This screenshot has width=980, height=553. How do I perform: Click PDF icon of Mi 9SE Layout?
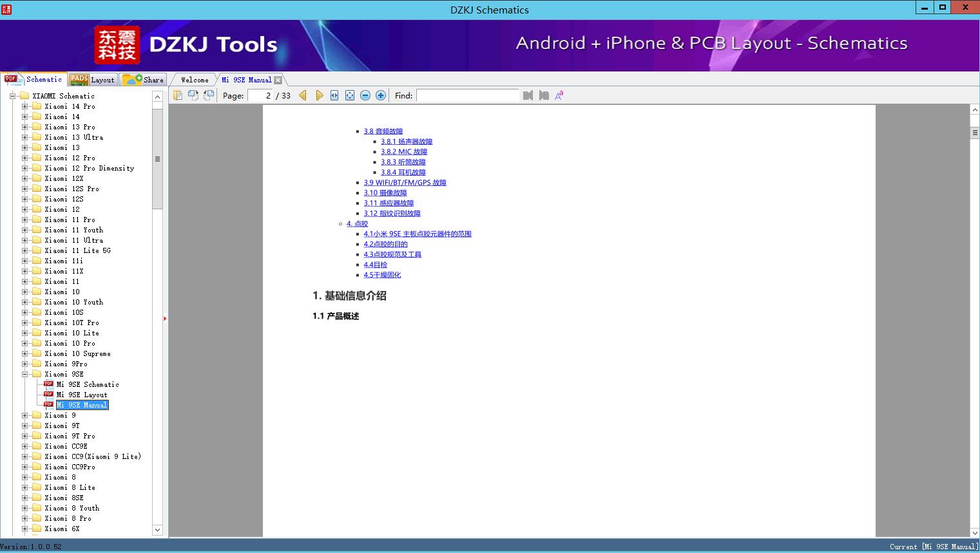click(48, 395)
